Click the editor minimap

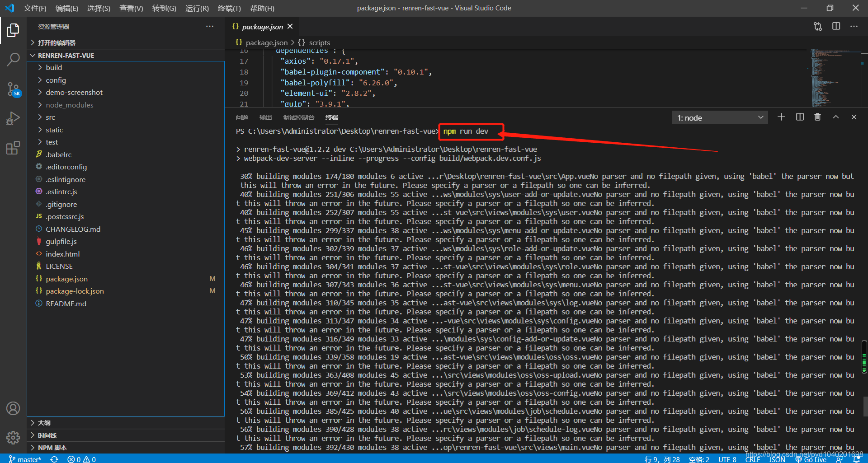pyautogui.click(x=835, y=78)
